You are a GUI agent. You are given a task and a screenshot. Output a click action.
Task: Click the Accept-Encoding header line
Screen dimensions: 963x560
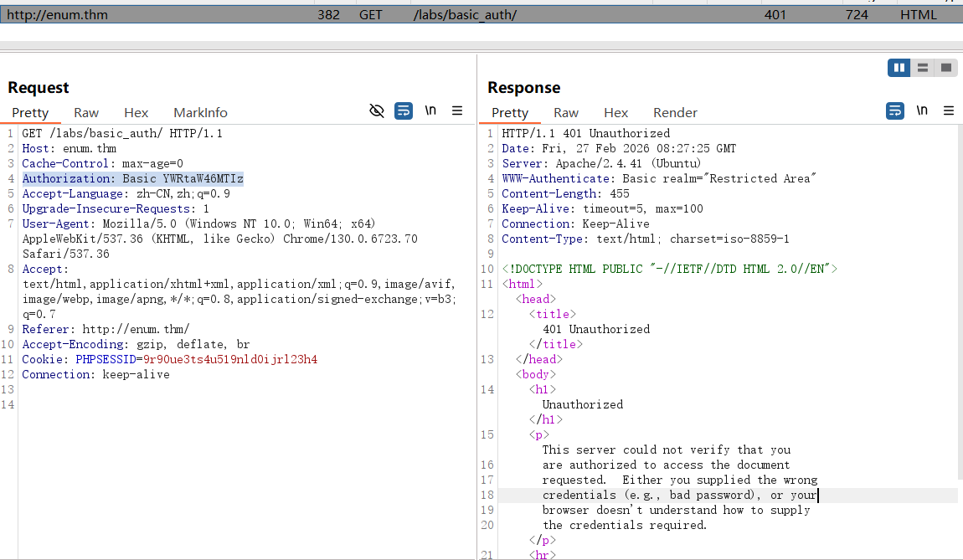136,345
